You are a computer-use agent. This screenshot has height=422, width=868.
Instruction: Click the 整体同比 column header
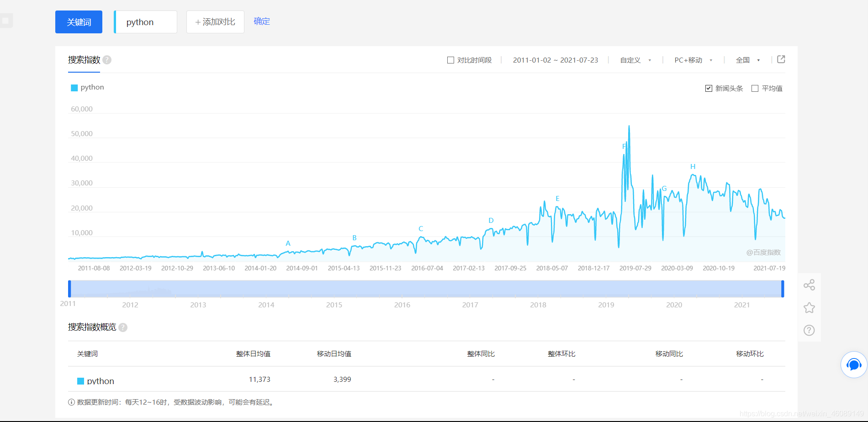481,354
